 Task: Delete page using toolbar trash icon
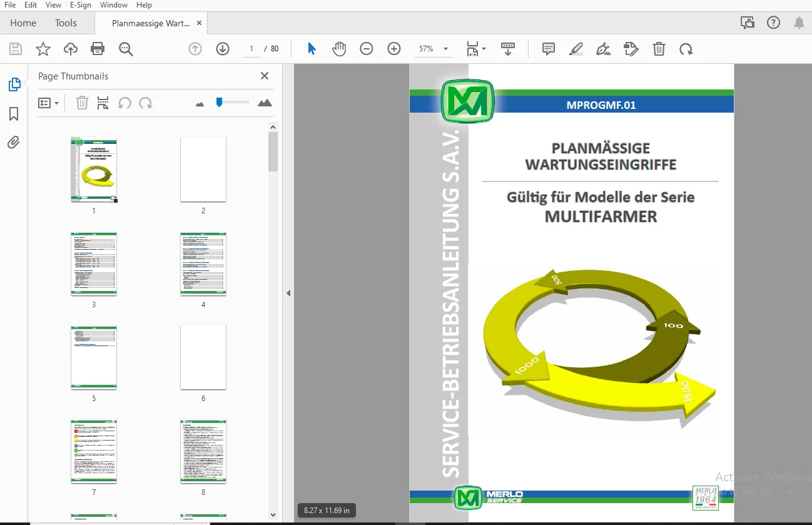659,49
